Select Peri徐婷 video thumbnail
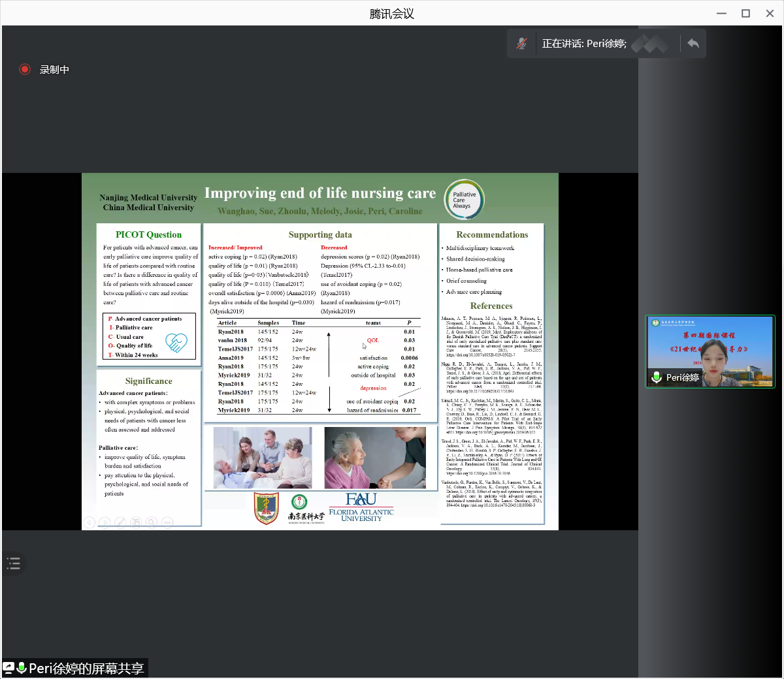Viewport: 784px width, 679px height. coord(710,351)
